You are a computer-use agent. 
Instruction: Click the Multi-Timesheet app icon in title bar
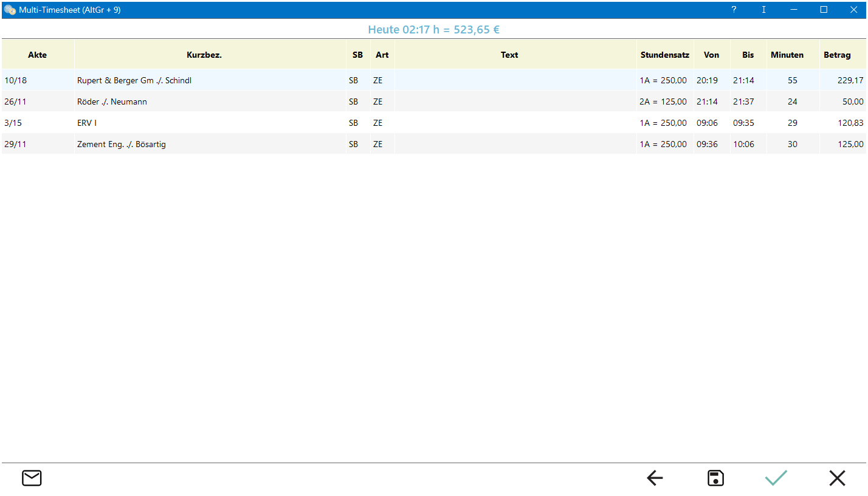point(10,10)
